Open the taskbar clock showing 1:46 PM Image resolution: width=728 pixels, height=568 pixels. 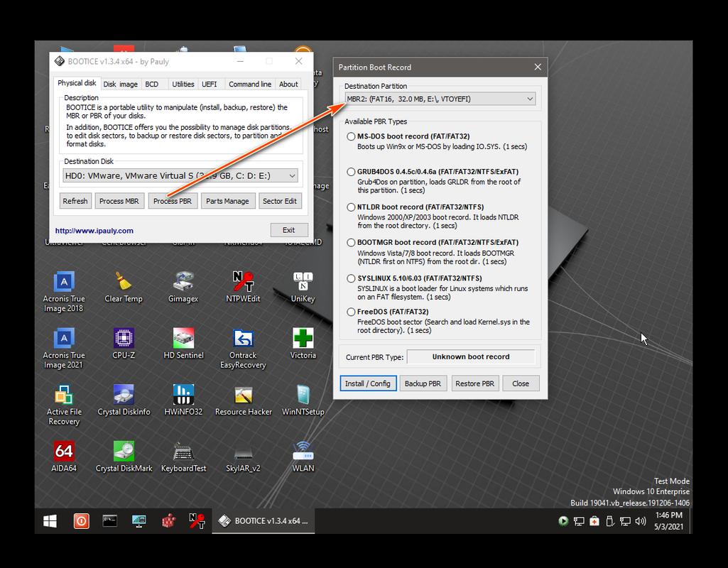[668, 521]
